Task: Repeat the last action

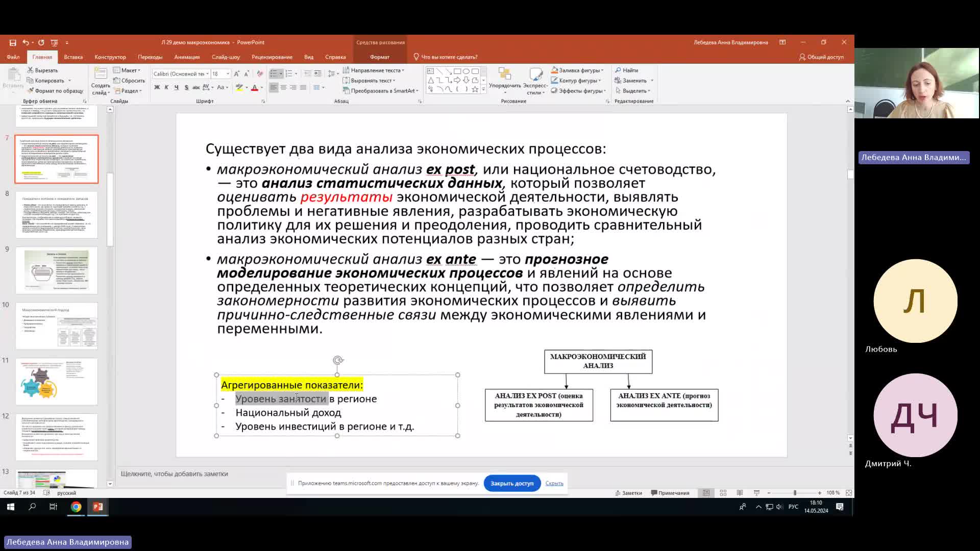Action: [41, 42]
